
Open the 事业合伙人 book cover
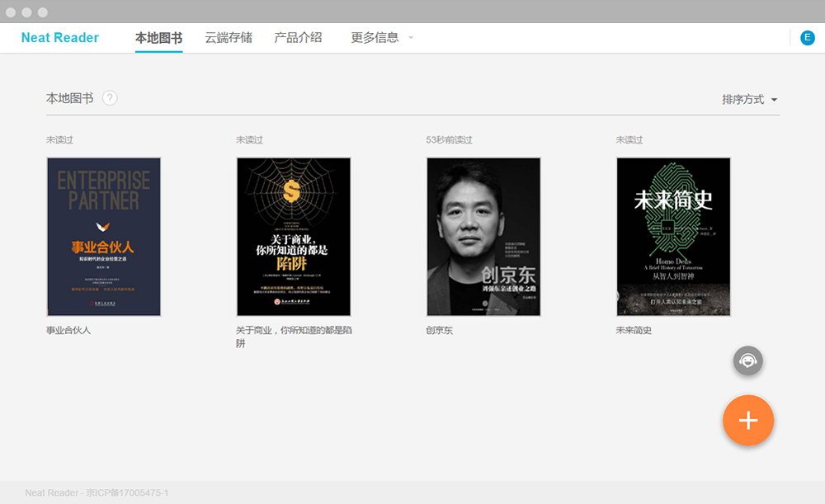[104, 237]
